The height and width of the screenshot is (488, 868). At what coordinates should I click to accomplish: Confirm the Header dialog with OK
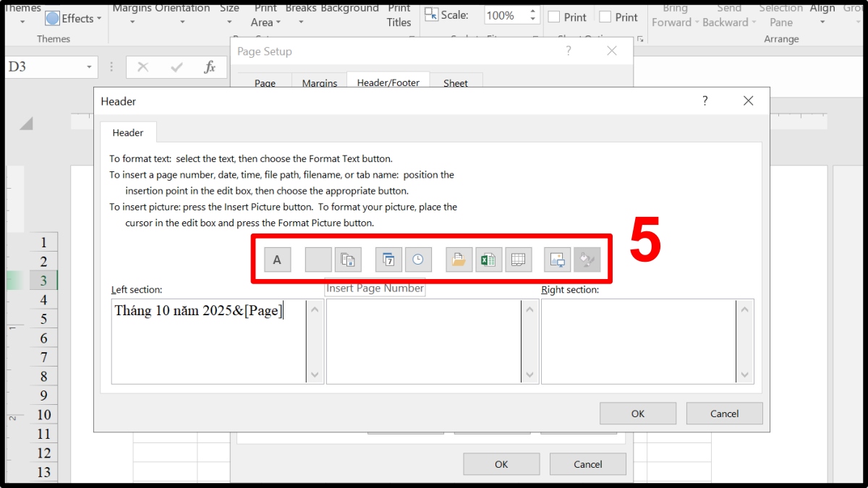(637, 413)
